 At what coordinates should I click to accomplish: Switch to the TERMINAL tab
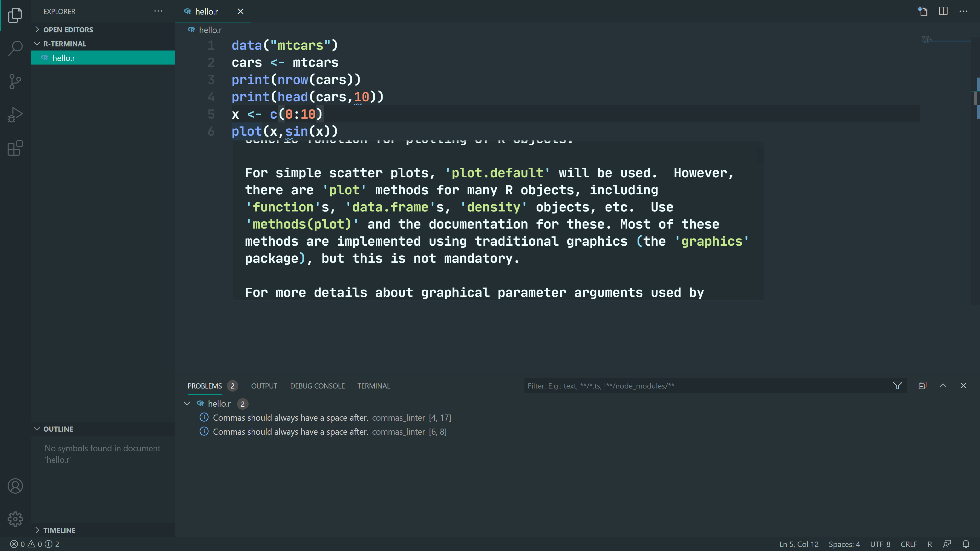[374, 386]
